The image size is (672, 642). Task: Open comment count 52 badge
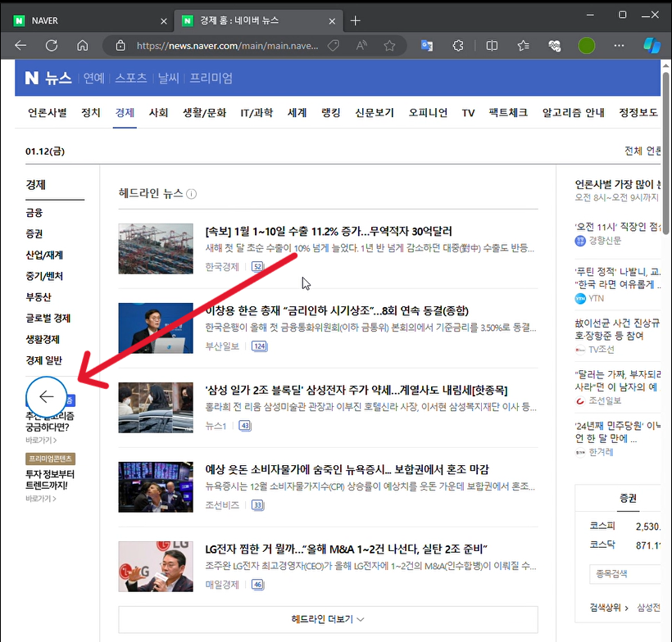pos(257,267)
